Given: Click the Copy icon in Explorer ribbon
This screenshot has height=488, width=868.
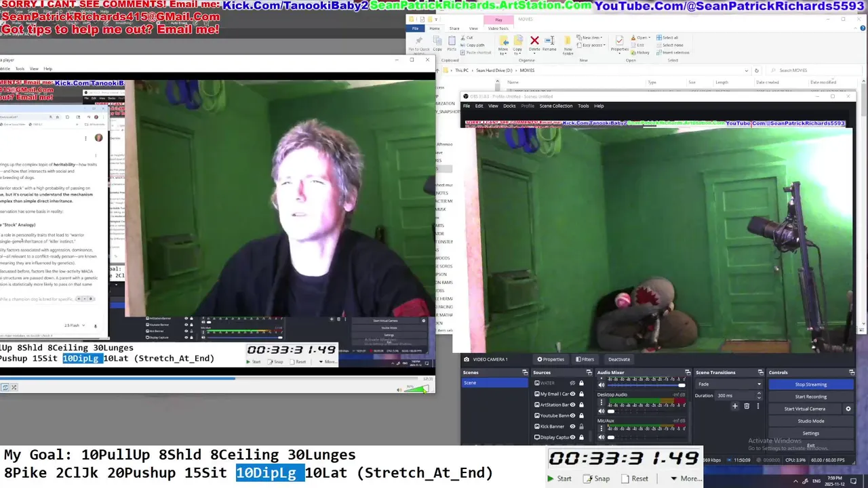Looking at the screenshot, I should (437, 41).
